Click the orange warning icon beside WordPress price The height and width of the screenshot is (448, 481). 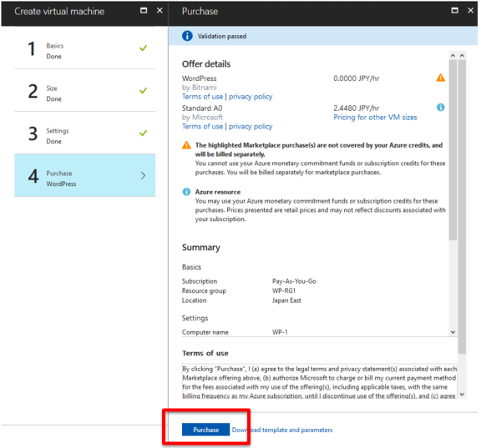click(441, 78)
